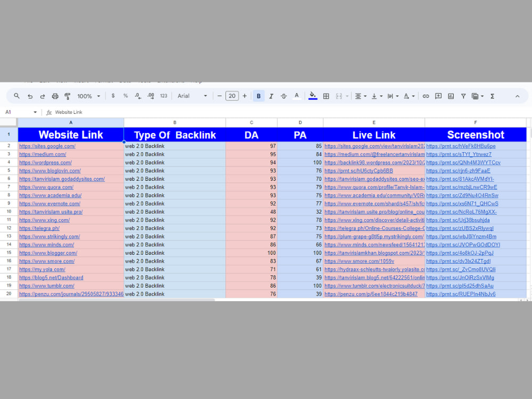Format as currency with dollar icon
The height and width of the screenshot is (399, 532).
[113, 96]
